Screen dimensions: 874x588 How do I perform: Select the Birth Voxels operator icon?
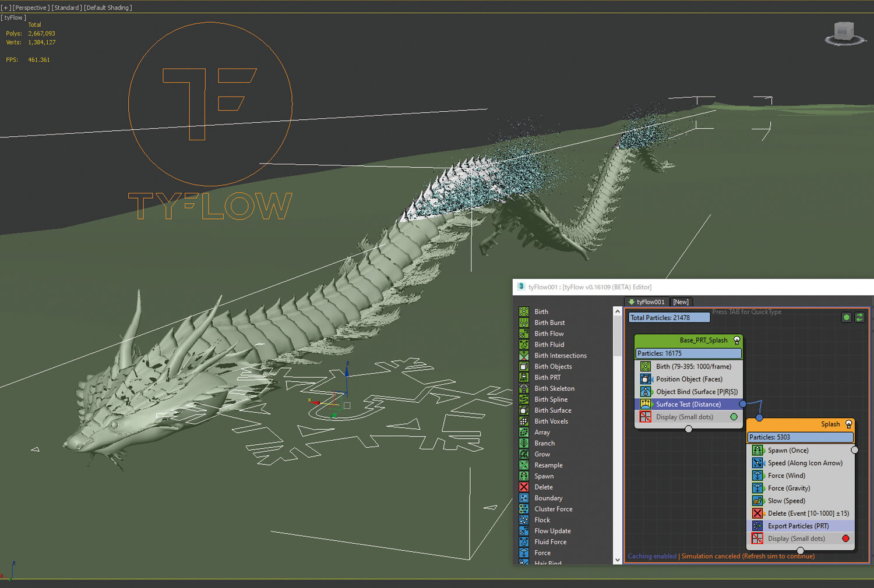pyautogui.click(x=524, y=421)
